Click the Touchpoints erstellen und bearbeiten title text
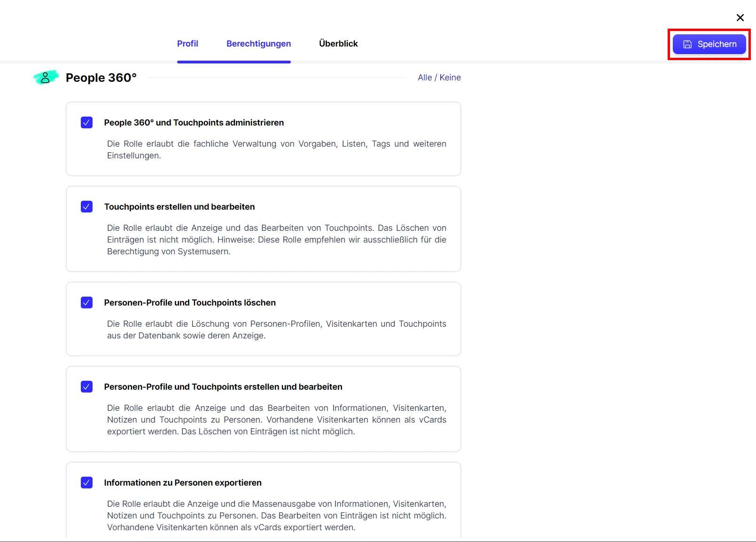 [x=179, y=207]
